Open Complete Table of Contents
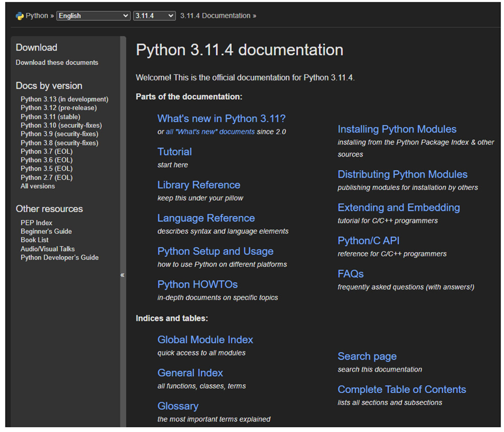Screen dimensions: 504x432 tap(402, 389)
